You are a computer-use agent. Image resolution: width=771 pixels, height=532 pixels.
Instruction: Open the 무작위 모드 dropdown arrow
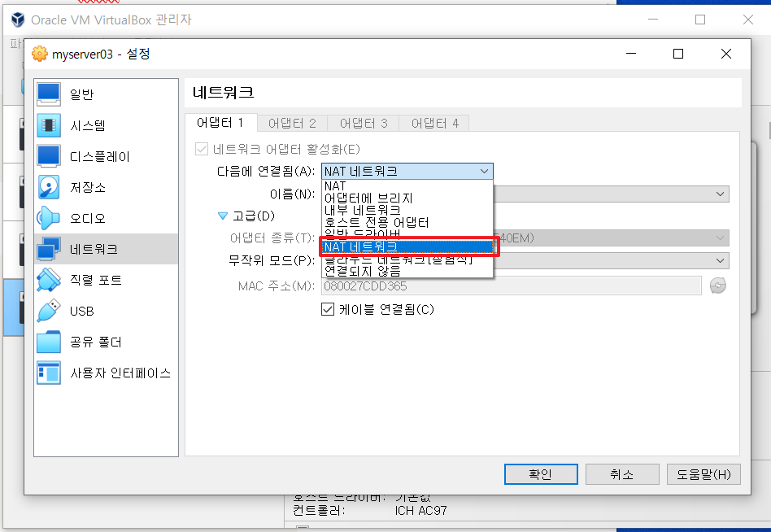tap(720, 260)
